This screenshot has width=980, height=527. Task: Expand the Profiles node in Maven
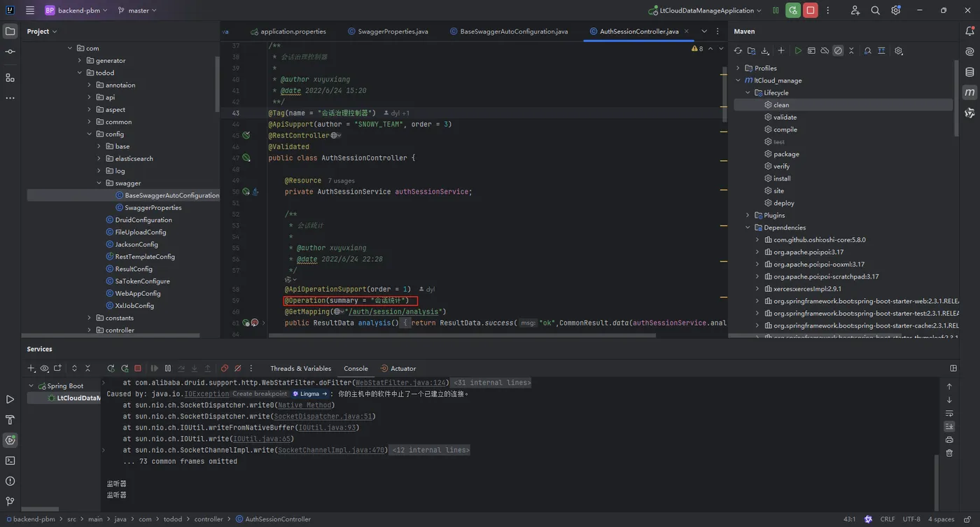click(x=738, y=68)
